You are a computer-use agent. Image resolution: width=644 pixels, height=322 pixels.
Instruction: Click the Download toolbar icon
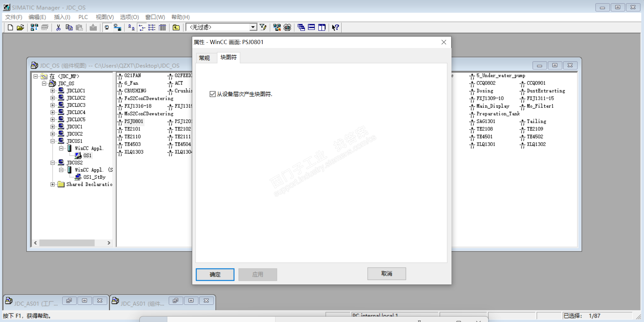pos(93,28)
